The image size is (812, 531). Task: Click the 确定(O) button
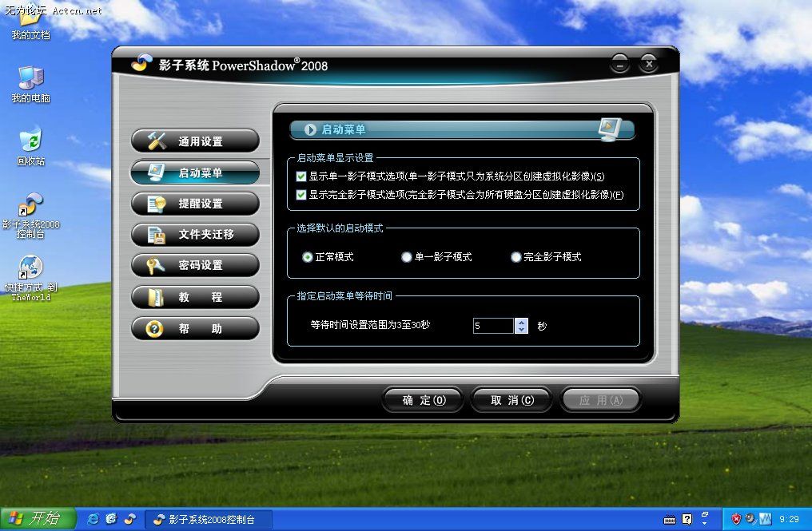(x=423, y=400)
